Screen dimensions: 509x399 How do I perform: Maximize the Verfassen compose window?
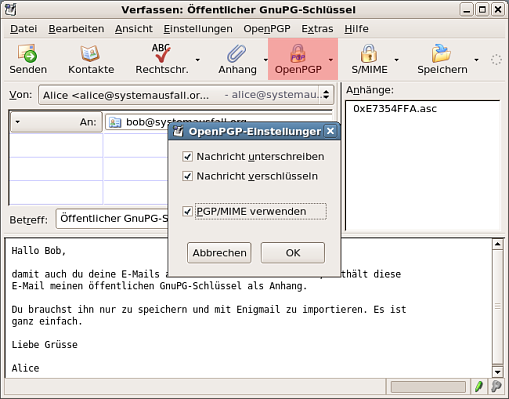482,10
